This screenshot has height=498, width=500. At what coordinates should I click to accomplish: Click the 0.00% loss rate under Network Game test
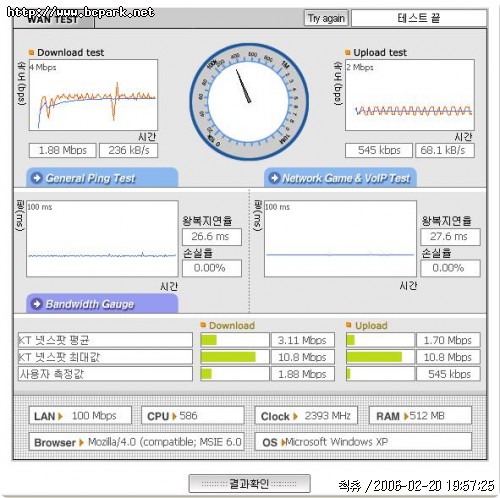point(450,268)
